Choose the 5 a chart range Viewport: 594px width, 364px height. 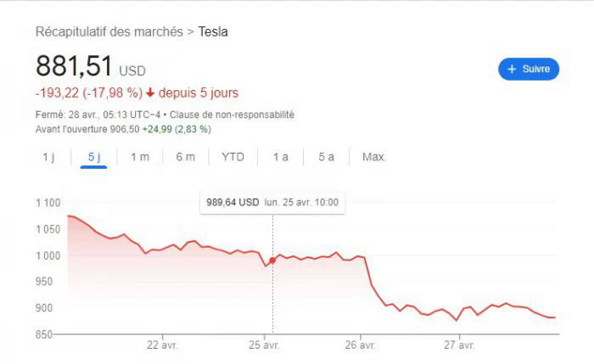coord(326,157)
